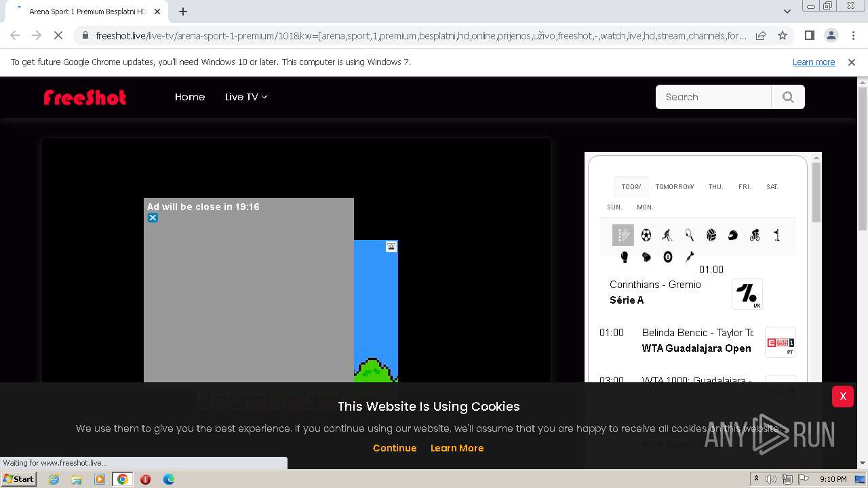Open Learn More about cookies
The width and height of the screenshot is (868, 488).
[x=457, y=448]
